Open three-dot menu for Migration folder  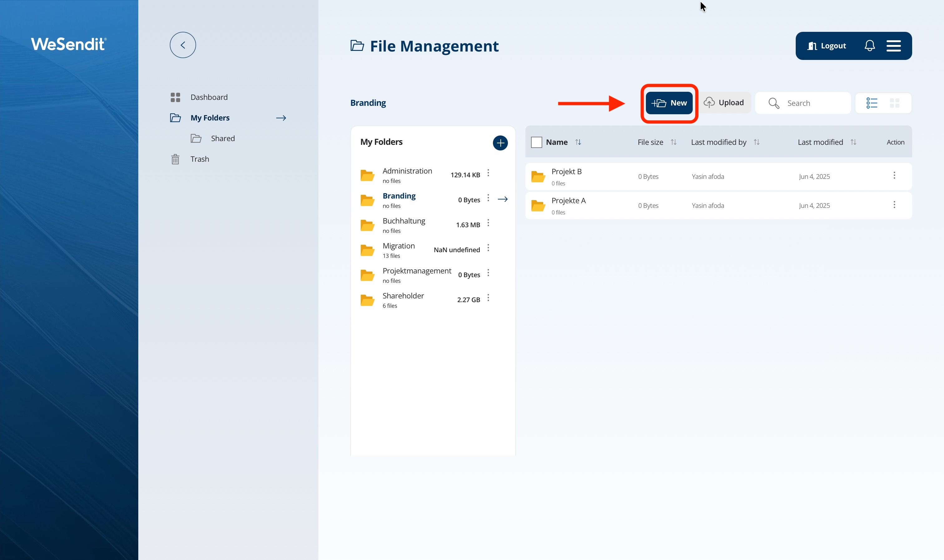(x=488, y=248)
